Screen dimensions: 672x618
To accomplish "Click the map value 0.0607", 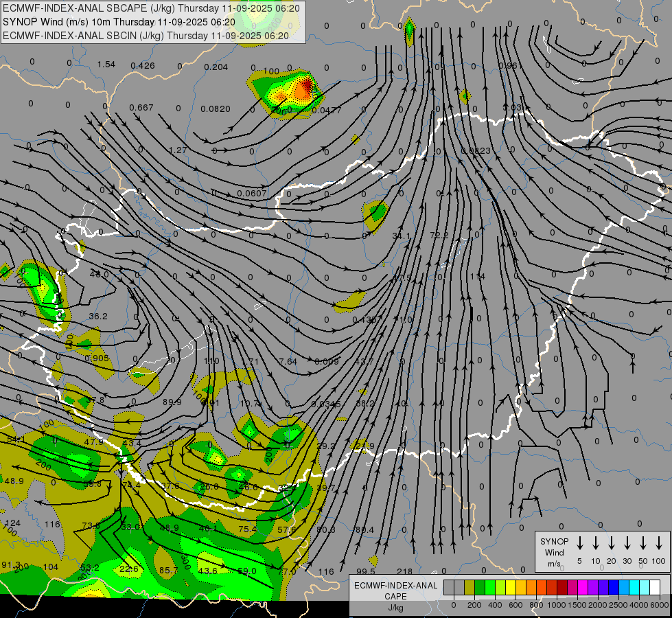I will 252,194.
